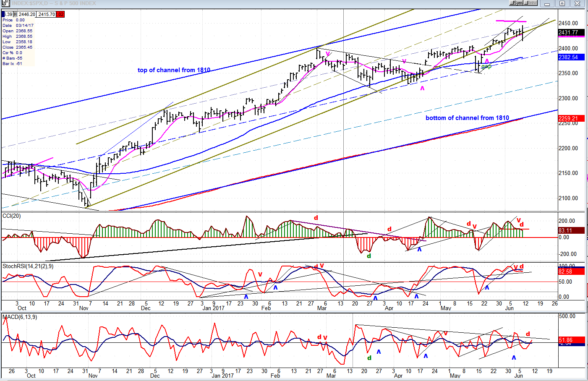
Task: Click 'top of channel from 1810' annotation
Action: pyautogui.click(x=174, y=70)
